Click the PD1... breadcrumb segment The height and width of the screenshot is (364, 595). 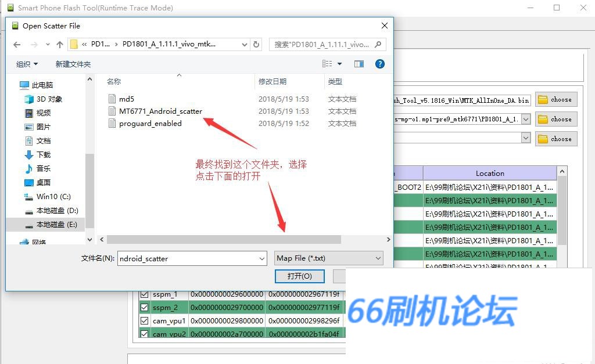(100, 44)
